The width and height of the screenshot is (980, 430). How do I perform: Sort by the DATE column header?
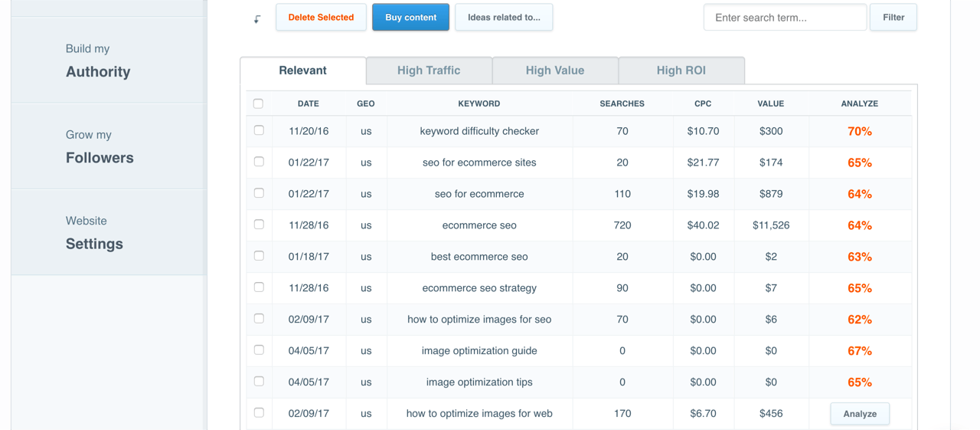pyautogui.click(x=309, y=103)
